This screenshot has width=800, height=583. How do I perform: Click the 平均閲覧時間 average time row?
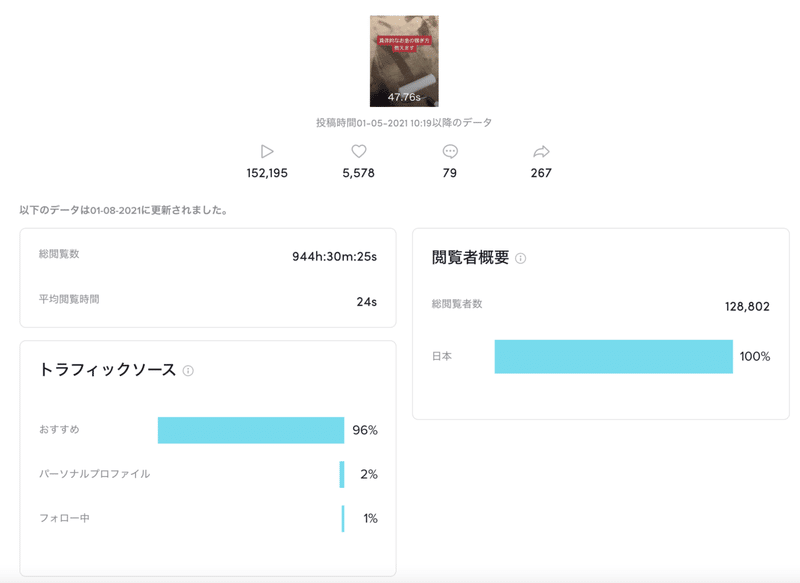pyautogui.click(x=207, y=300)
